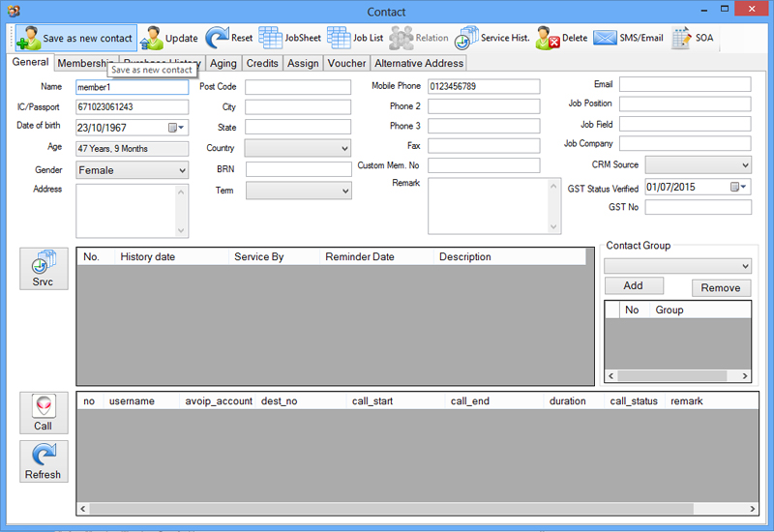Viewport: 774px width, 532px height.
Task: Click the IC/Passport input field
Action: (133, 107)
